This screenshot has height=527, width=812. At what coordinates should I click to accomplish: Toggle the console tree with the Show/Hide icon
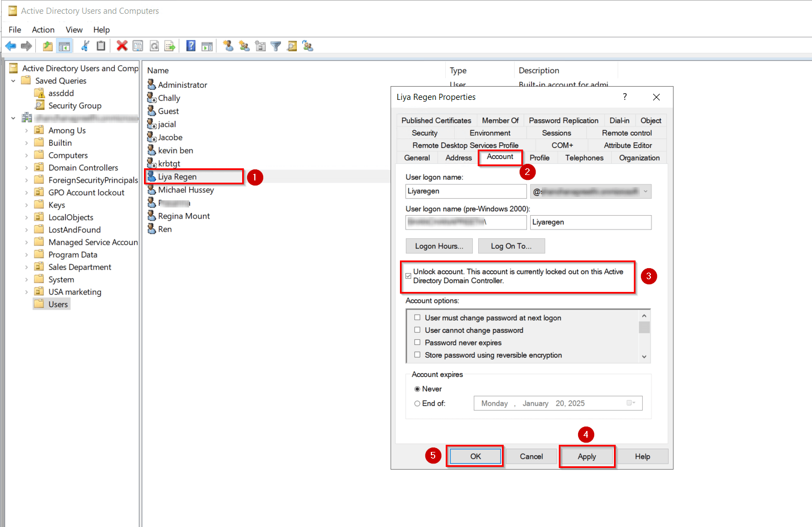[65, 46]
